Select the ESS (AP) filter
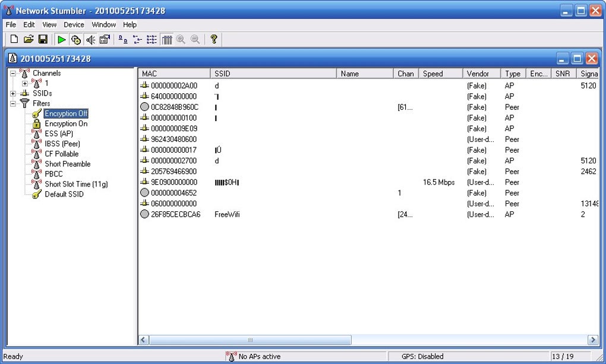The width and height of the screenshot is (606, 364). click(59, 134)
